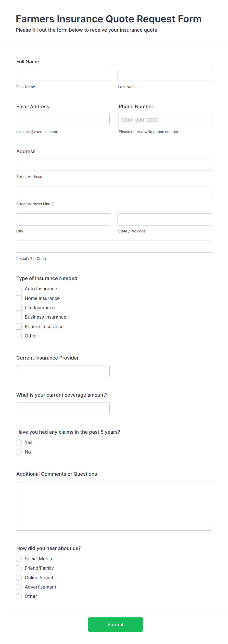The width and height of the screenshot is (228, 644).
Task: Enable the Home Insurance option
Action: [19, 298]
